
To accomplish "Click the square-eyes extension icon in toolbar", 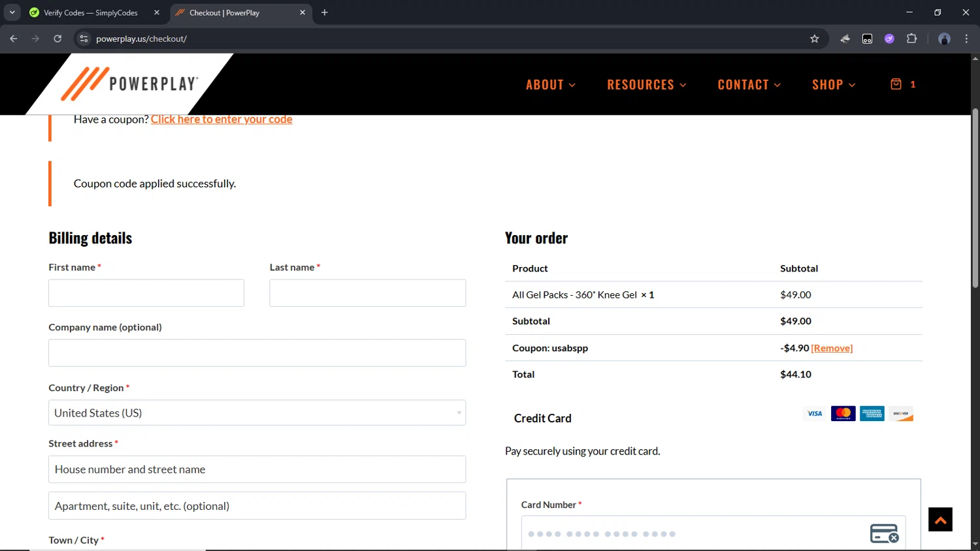I will pyautogui.click(x=867, y=39).
